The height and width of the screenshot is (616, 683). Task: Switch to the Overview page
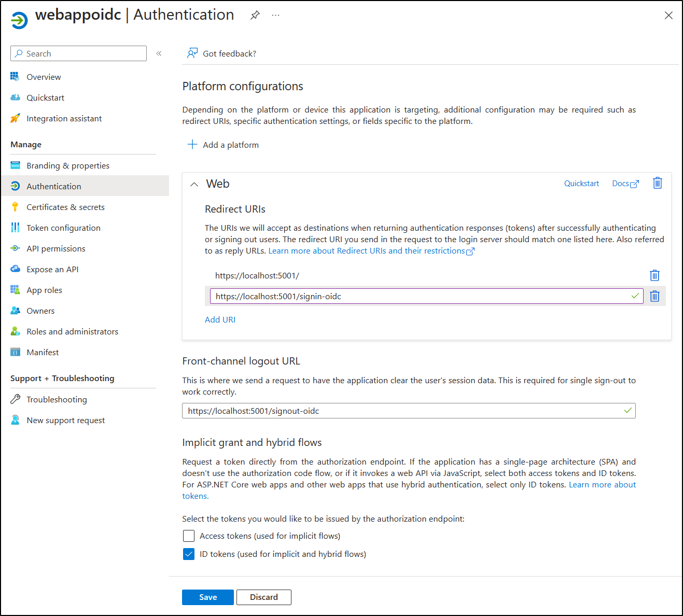coord(43,77)
